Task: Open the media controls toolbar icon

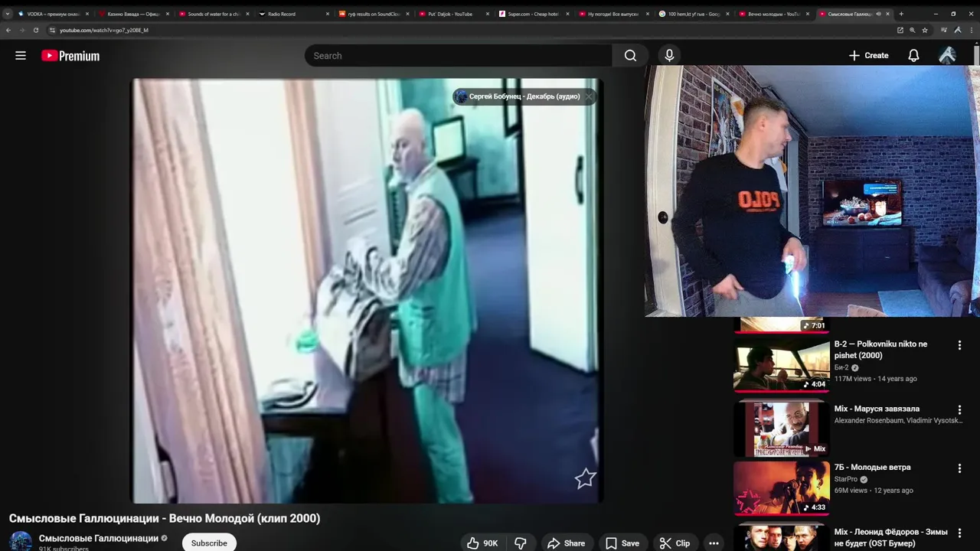Action: (x=944, y=30)
